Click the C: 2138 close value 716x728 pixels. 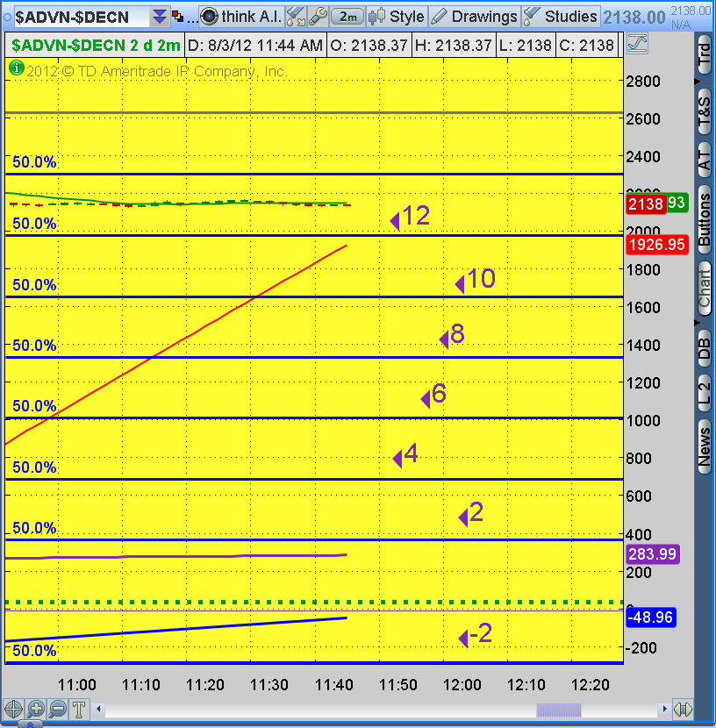(x=586, y=46)
